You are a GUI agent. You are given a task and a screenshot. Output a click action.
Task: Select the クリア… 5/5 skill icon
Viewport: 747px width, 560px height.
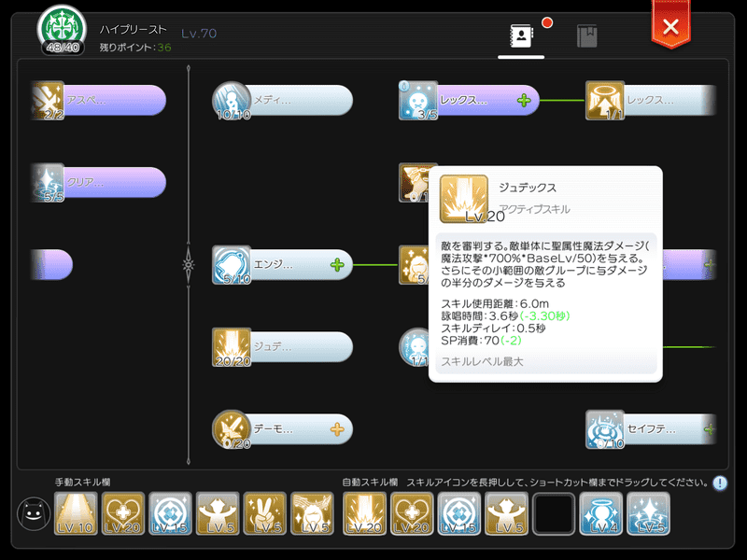point(48,182)
